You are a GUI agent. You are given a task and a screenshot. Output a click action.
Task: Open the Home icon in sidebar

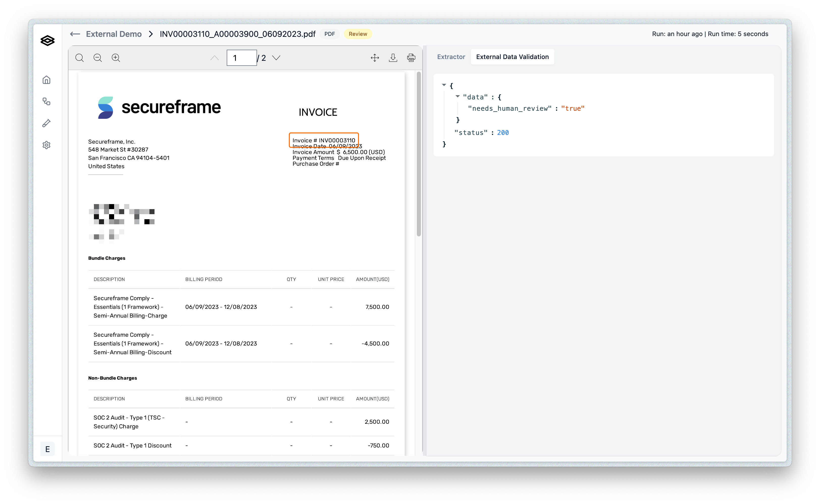[x=46, y=80]
